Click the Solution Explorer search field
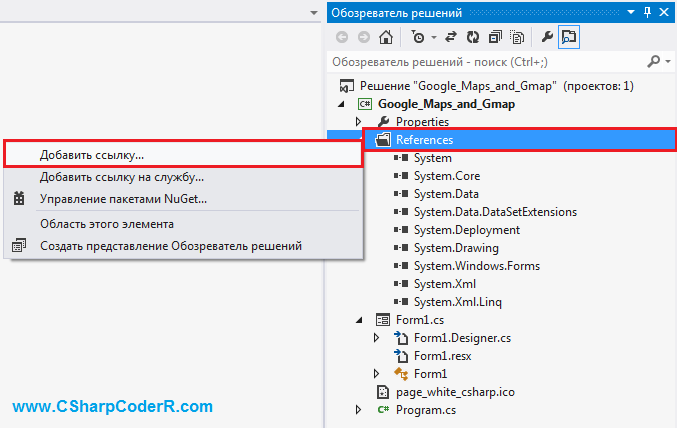The height and width of the screenshot is (428, 677). pos(487,62)
